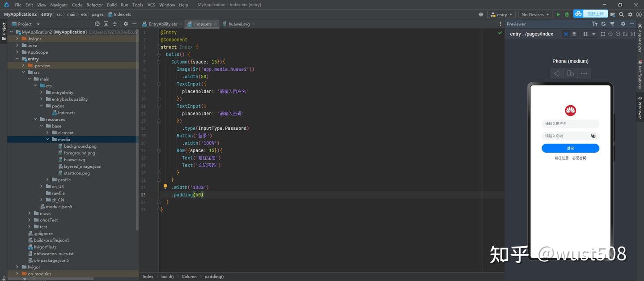
Task: Click the Search Everywhere magnifier icon
Action: tap(622, 14)
